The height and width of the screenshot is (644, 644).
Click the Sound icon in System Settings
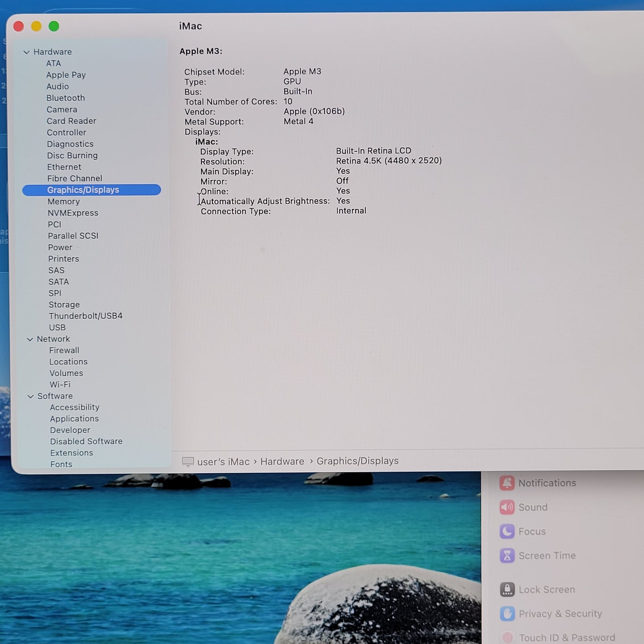[507, 507]
